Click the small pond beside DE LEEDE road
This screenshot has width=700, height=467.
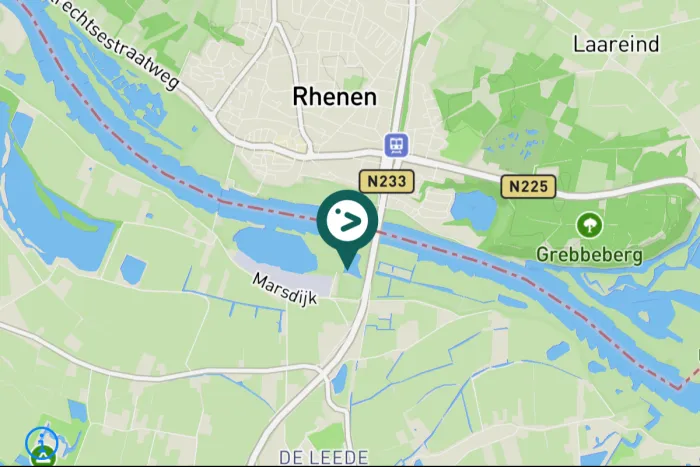click(x=340, y=379)
